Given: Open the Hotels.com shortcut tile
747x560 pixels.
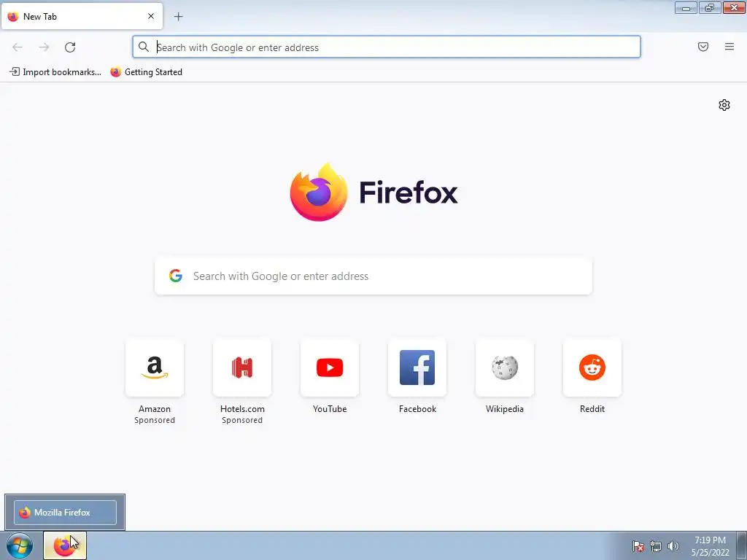Looking at the screenshot, I should pyautogui.click(x=242, y=367).
